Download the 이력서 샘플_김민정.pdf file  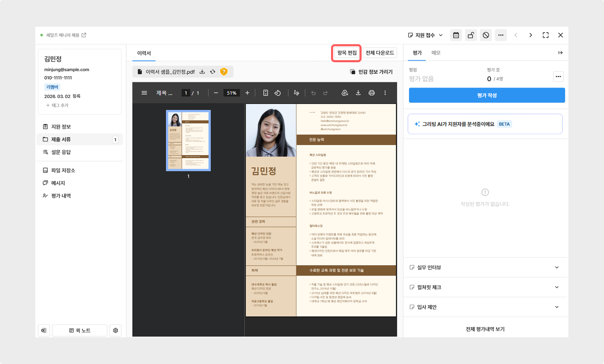click(202, 72)
